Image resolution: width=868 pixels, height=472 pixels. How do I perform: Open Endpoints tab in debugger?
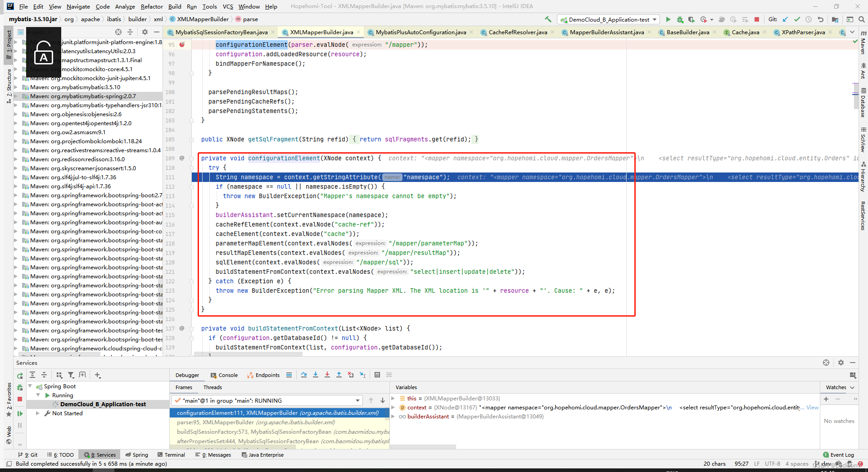tap(263, 375)
